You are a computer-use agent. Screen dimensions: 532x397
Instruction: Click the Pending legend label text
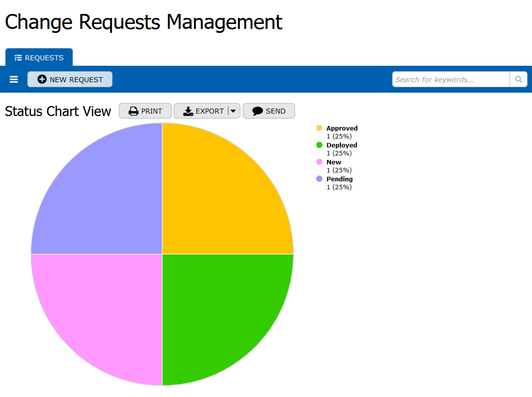click(x=339, y=179)
